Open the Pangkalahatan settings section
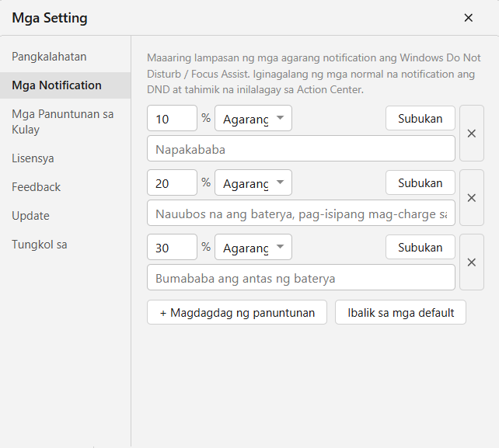This screenshot has width=499, height=448. click(65, 57)
